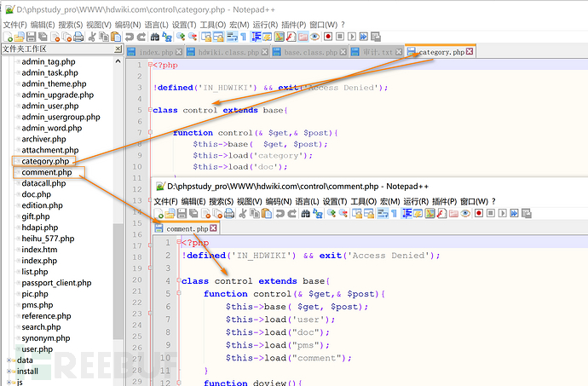588x386 pixels.
Task: Collapse doview fold at line 12 in comment.php
Action: click(179, 383)
